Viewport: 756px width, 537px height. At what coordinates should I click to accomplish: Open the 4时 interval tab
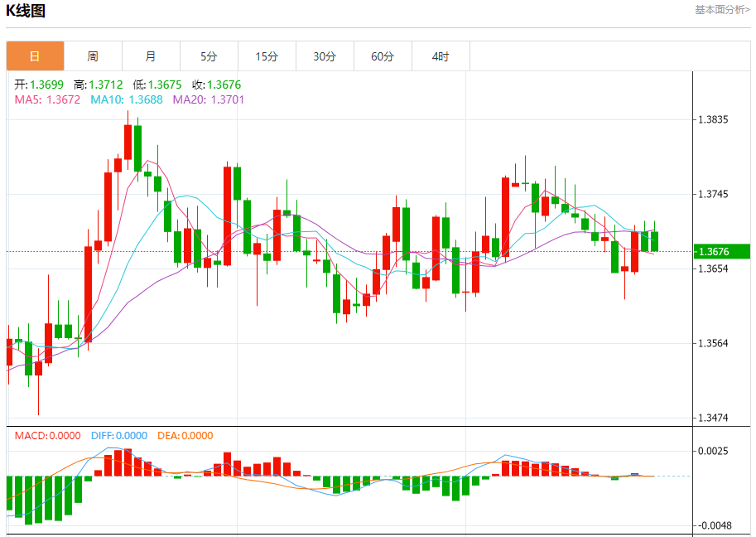[x=441, y=56]
